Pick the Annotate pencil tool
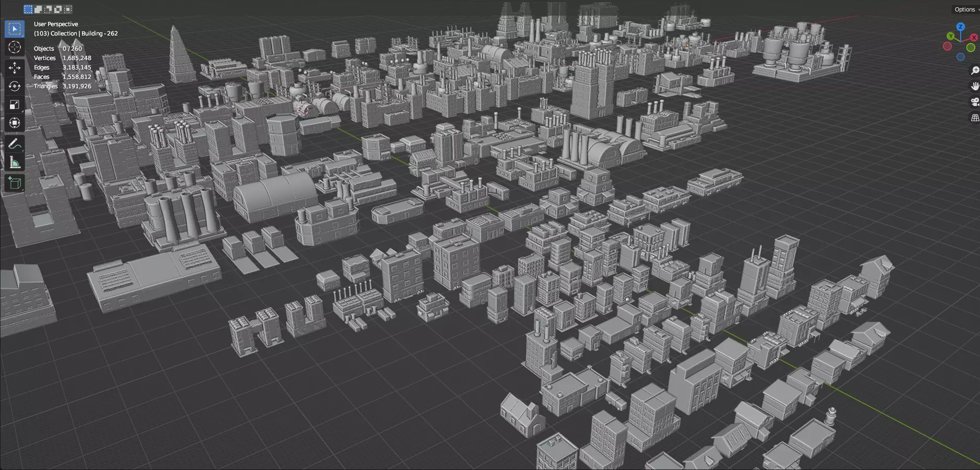The height and width of the screenshot is (470, 980). pos(15,144)
